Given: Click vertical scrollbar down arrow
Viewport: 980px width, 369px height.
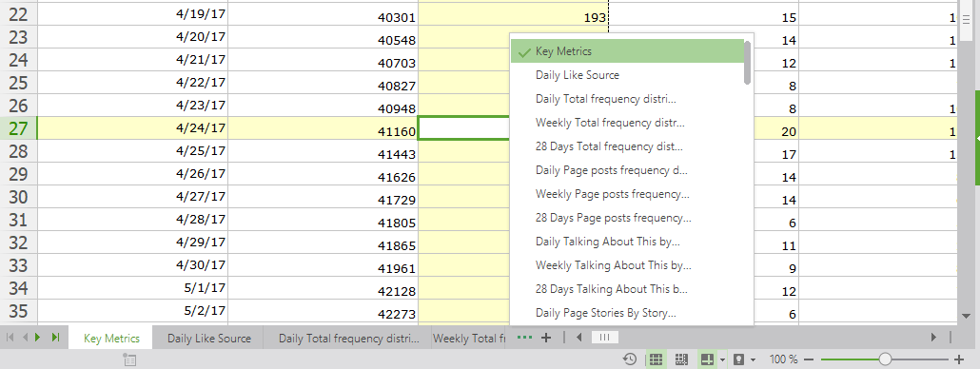Looking at the screenshot, I should point(966,318).
